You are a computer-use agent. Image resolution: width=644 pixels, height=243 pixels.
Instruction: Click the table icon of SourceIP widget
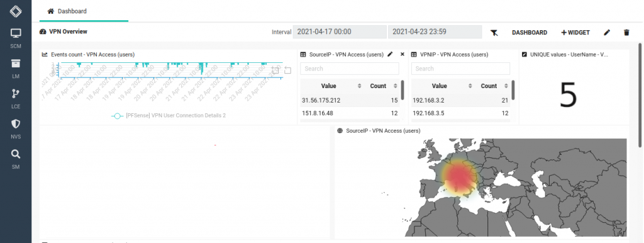pyautogui.click(x=303, y=54)
